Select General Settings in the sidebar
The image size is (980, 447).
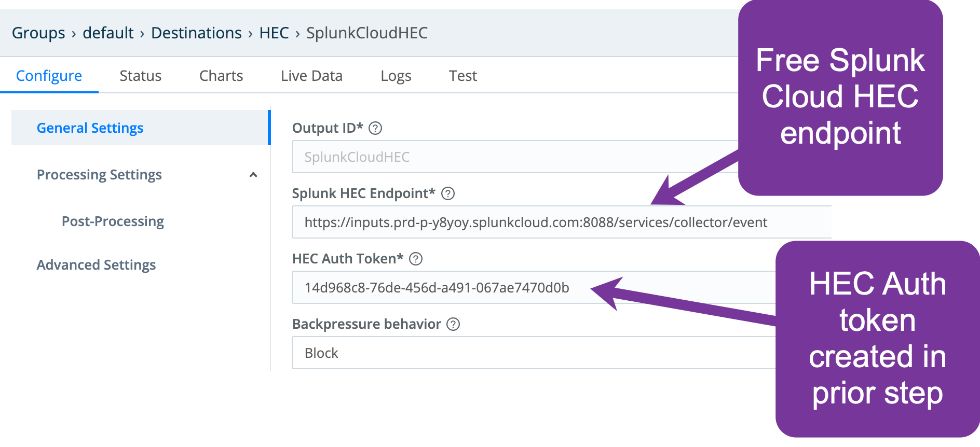pyautogui.click(x=90, y=127)
